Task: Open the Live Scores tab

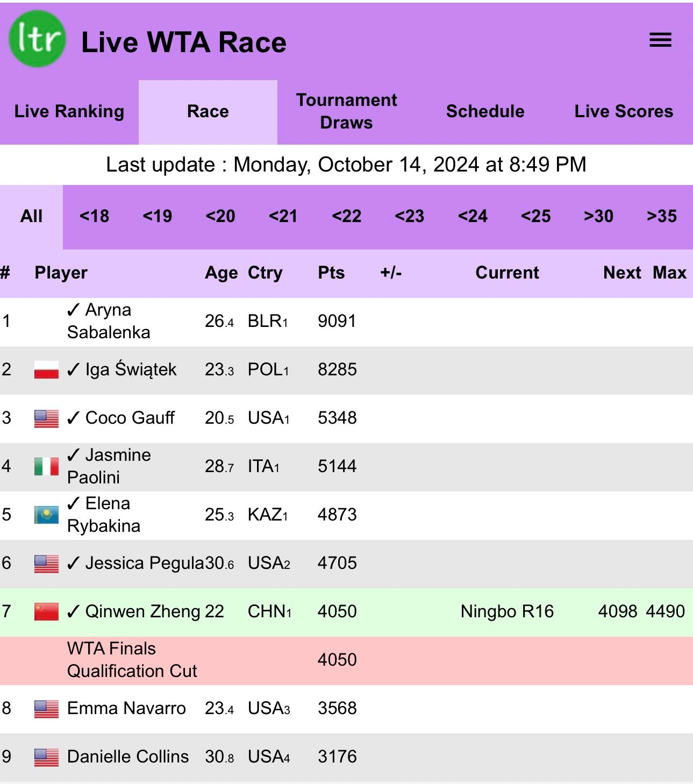Action: click(x=624, y=112)
